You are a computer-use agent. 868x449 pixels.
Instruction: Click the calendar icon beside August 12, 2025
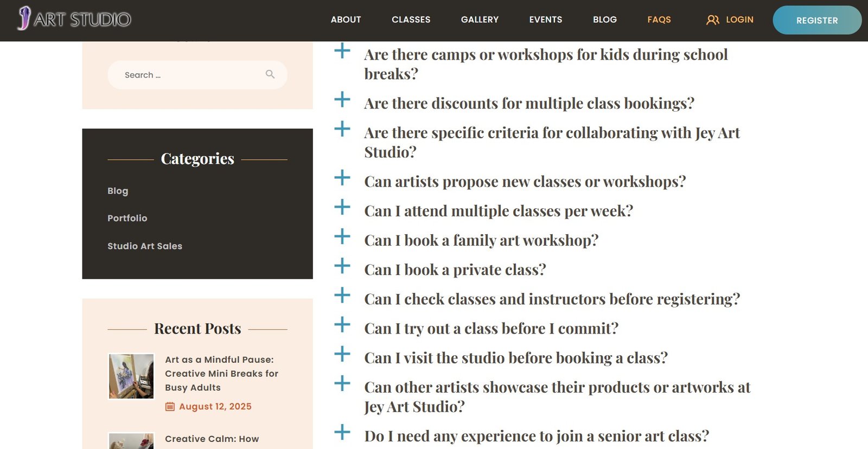point(170,407)
